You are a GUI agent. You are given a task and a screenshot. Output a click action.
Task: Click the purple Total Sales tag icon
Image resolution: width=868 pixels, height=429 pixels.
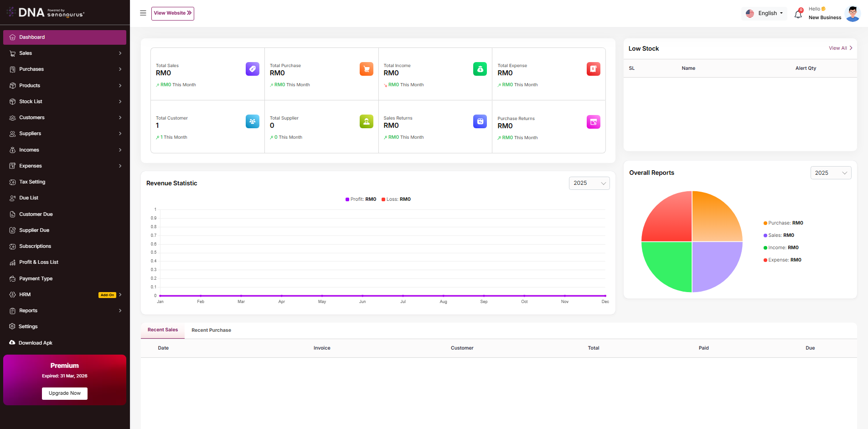tap(253, 69)
